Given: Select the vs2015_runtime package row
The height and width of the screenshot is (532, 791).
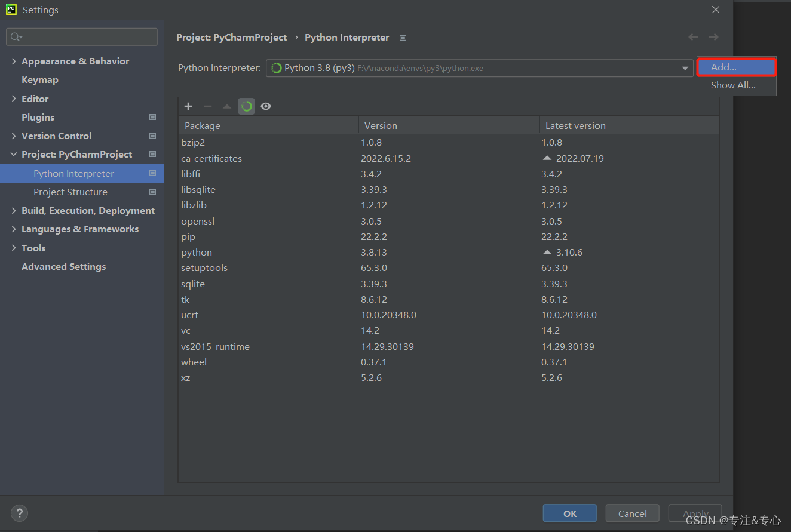Looking at the screenshot, I should pyautogui.click(x=449, y=346).
